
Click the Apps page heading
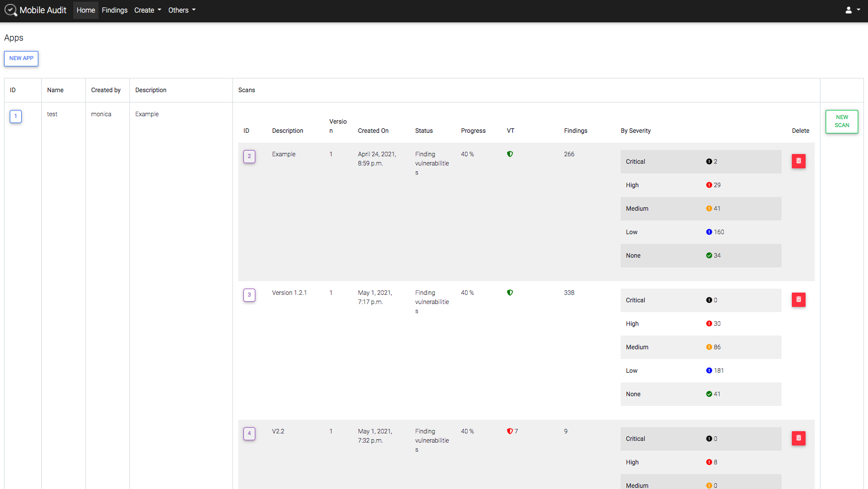[x=14, y=38]
